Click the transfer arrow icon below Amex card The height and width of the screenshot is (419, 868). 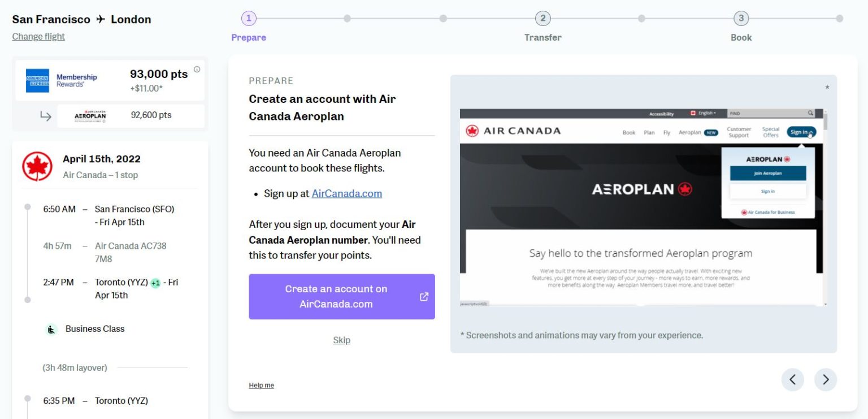tap(46, 116)
